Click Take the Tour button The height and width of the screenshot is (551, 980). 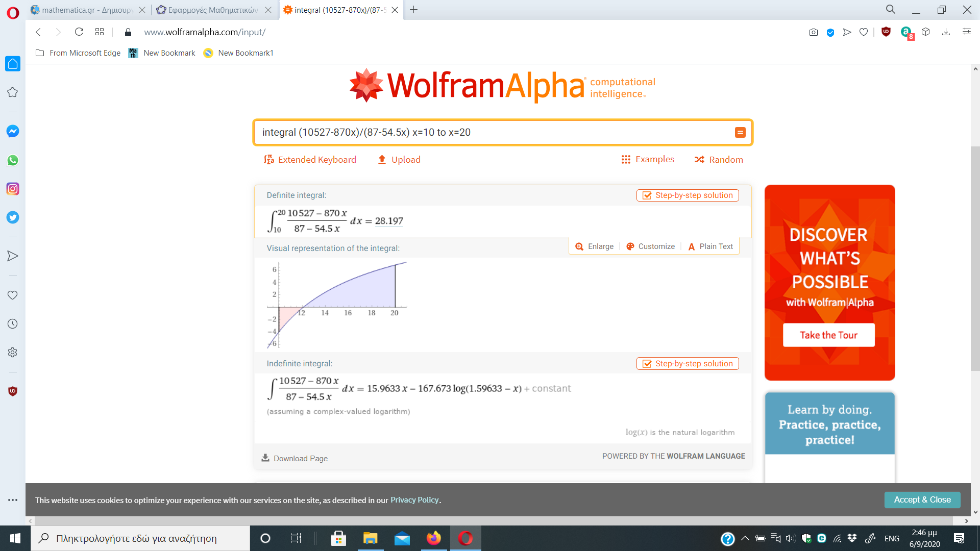click(829, 335)
